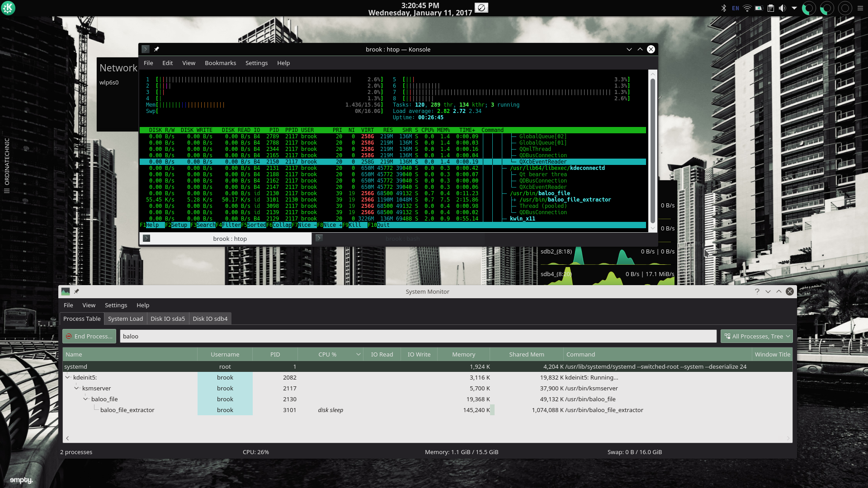Viewport: 868px width, 488px height.
Task: Click htop F4 Filter button
Action: pyautogui.click(x=228, y=225)
